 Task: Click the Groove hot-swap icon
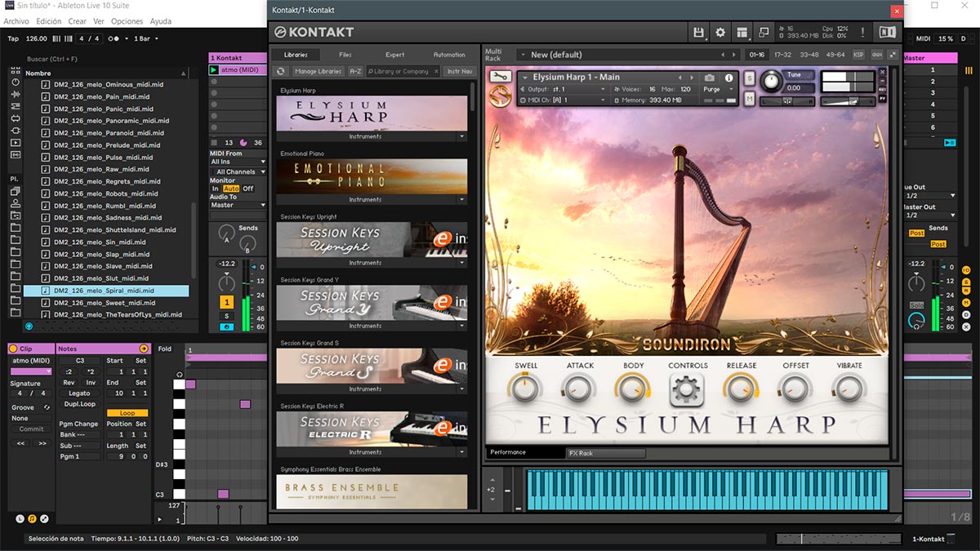[x=47, y=407]
